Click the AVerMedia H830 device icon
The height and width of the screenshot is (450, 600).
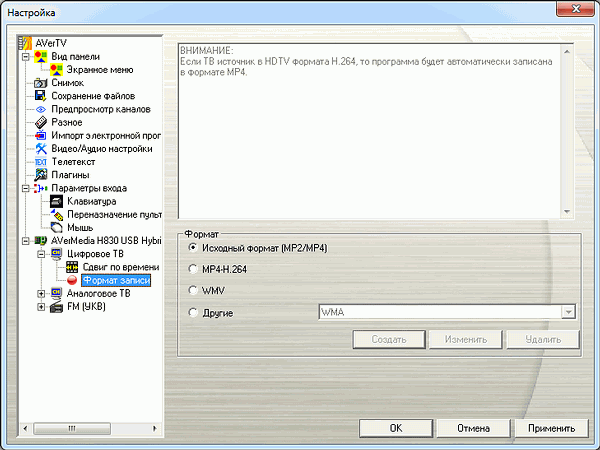pos(41,241)
